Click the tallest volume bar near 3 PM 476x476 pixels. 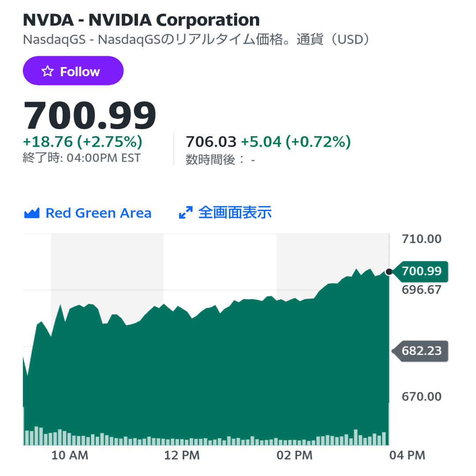356,438
